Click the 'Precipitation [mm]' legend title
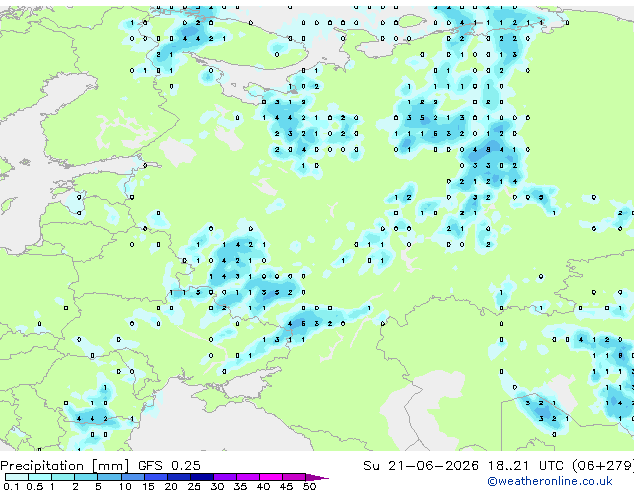Image resolution: width=634 pixels, height=490 pixels. point(64,466)
